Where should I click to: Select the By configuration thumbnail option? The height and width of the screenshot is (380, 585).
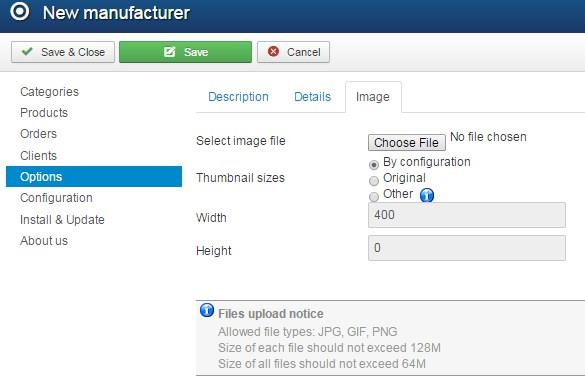(x=373, y=164)
